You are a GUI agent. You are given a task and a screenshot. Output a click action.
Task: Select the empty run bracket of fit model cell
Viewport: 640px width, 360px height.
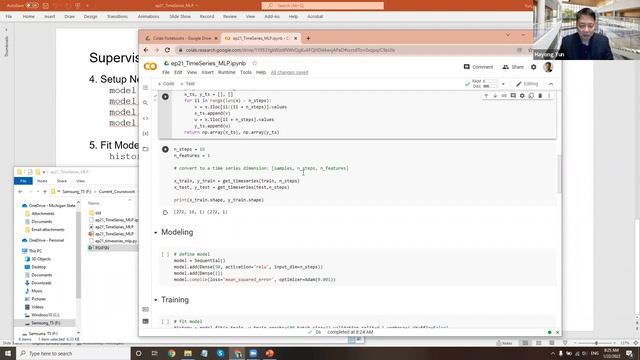[x=165, y=322]
